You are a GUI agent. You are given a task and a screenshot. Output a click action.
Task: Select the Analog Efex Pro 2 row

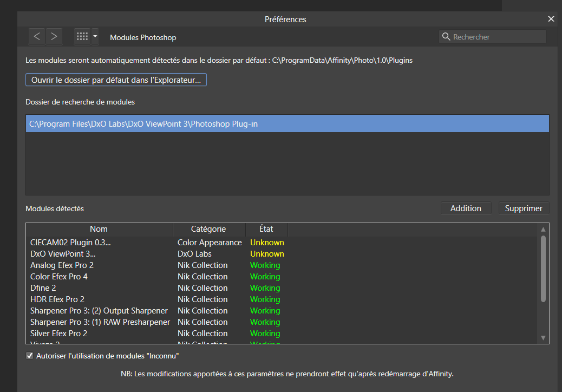pyautogui.click(x=282, y=265)
